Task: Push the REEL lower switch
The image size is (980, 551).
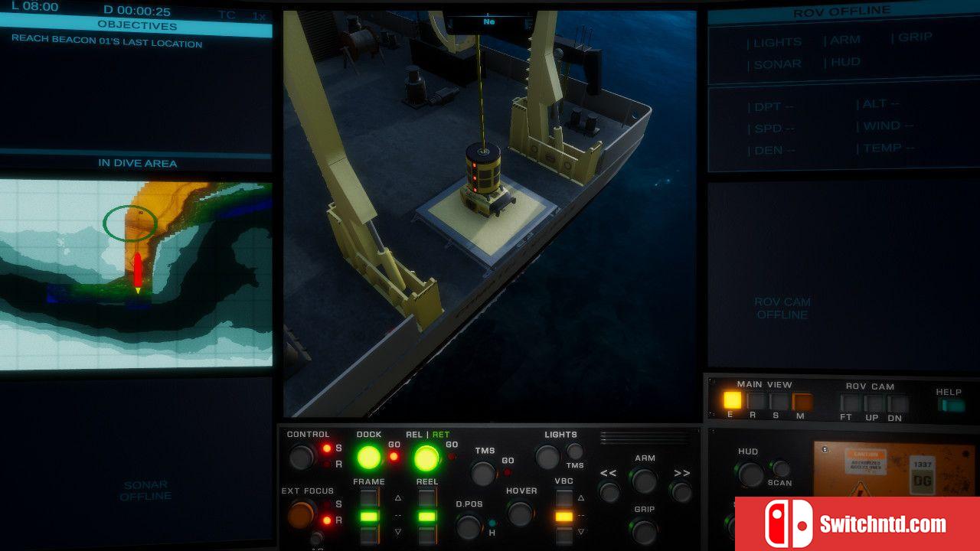Action: [427, 535]
